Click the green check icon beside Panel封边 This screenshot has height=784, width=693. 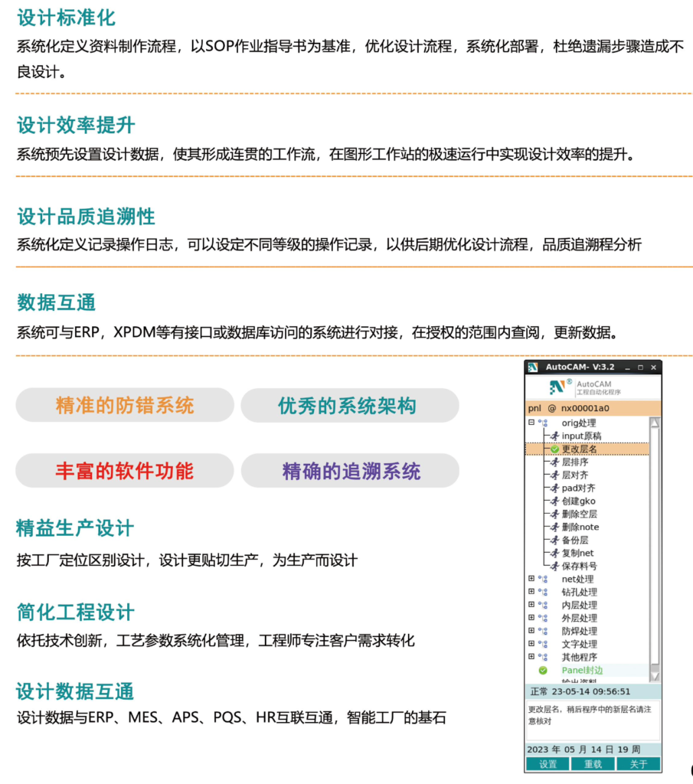pyautogui.click(x=543, y=671)
